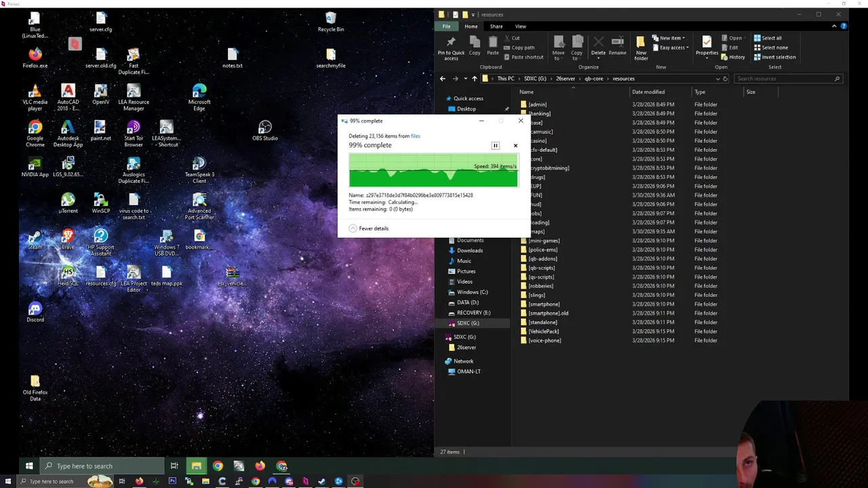Click Cut in Explorer ribbon
The width and height of the screenshot is (868, 488).
pyautogui.click(x=512, y=38)
